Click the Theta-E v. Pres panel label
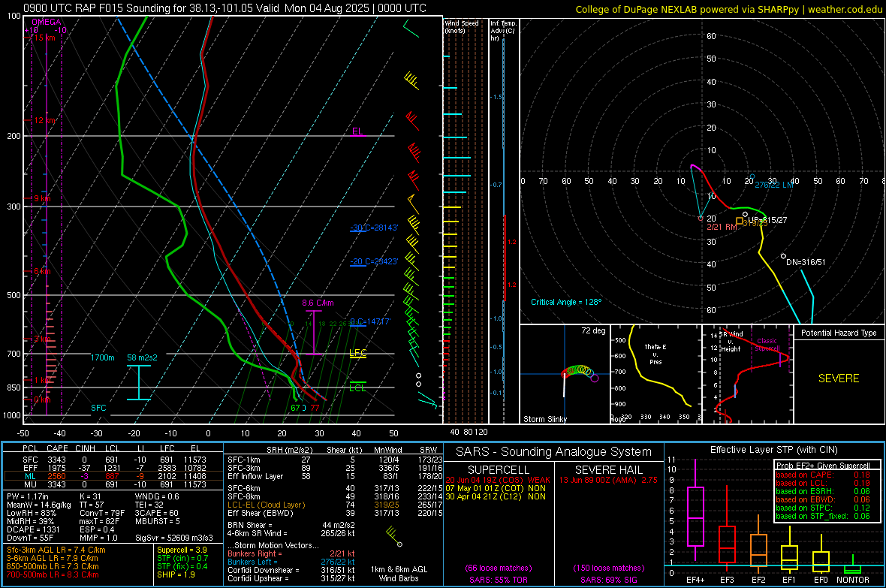The height and width of the screenshot is (588, 886). [x=655, y=354]
